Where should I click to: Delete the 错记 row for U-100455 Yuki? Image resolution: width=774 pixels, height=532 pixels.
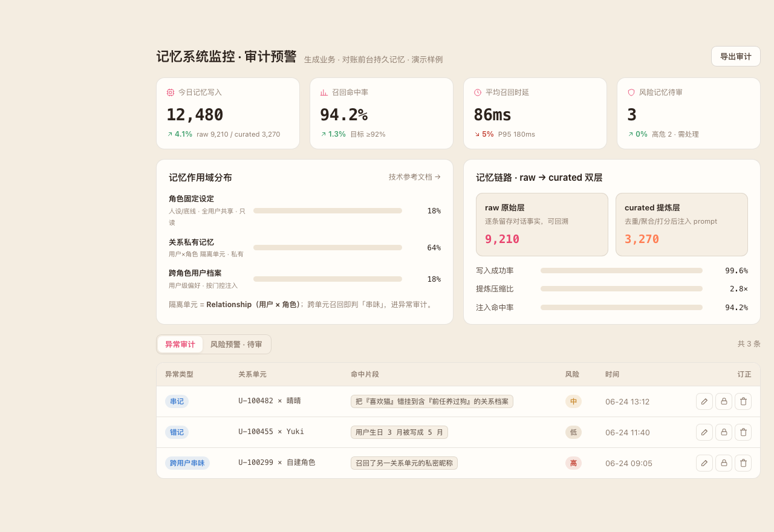(x=743, y=432)
